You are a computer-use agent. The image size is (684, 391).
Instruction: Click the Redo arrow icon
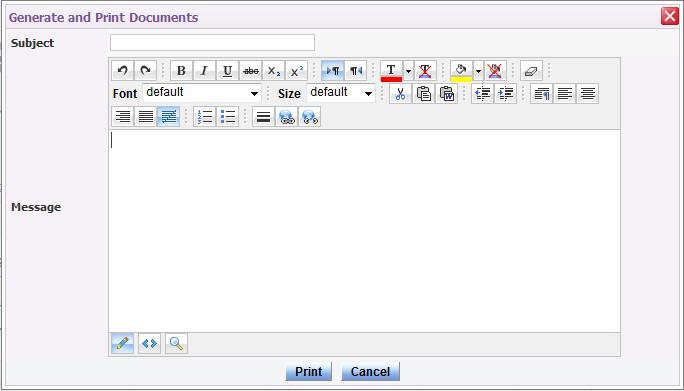tap(146, 71)
